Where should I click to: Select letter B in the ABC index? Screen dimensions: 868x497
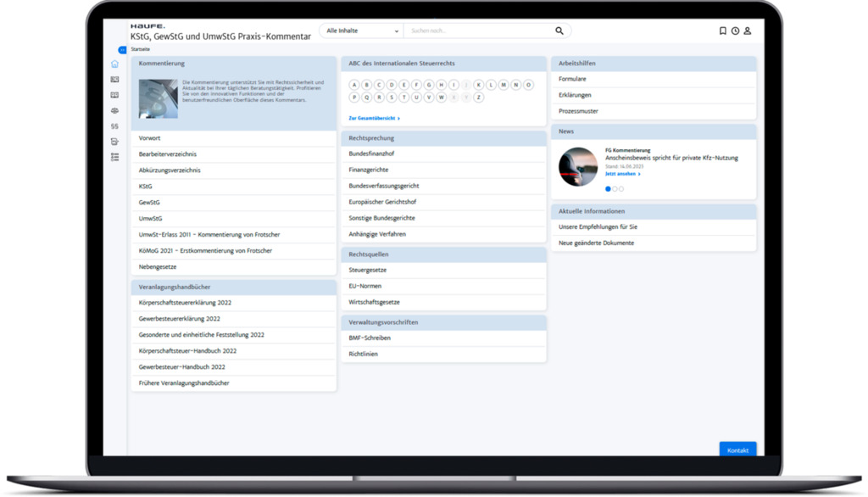click(366, 85)
